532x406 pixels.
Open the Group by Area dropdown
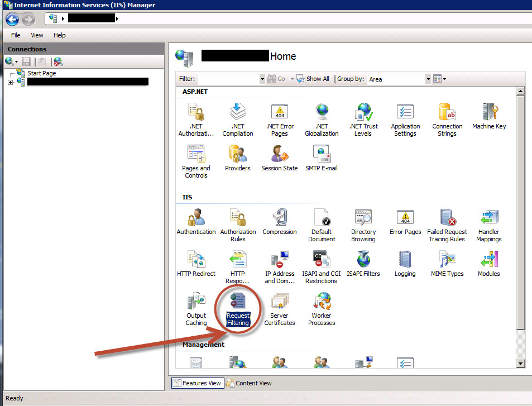click(428, 79)
